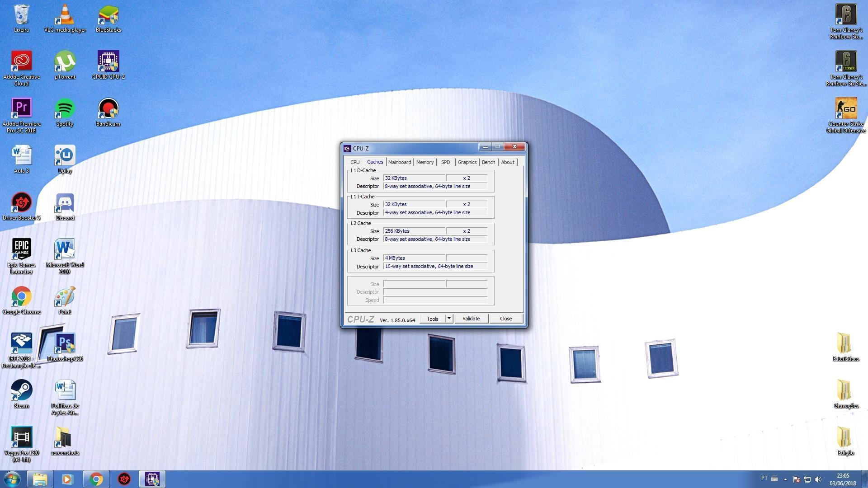Open the network icon in tray
The height and width of the screenshot is (488, 868).
(807, 479)
